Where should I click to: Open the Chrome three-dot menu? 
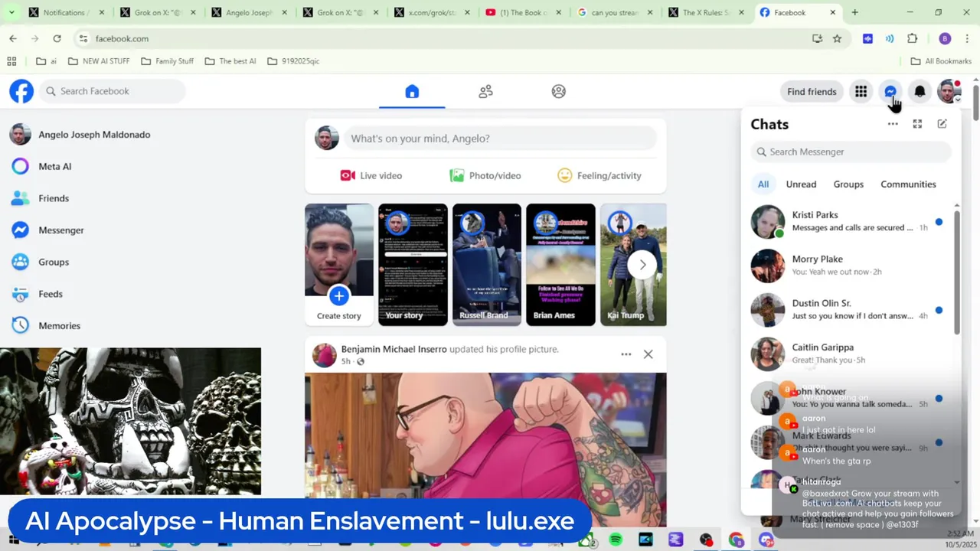coord(967,38)
